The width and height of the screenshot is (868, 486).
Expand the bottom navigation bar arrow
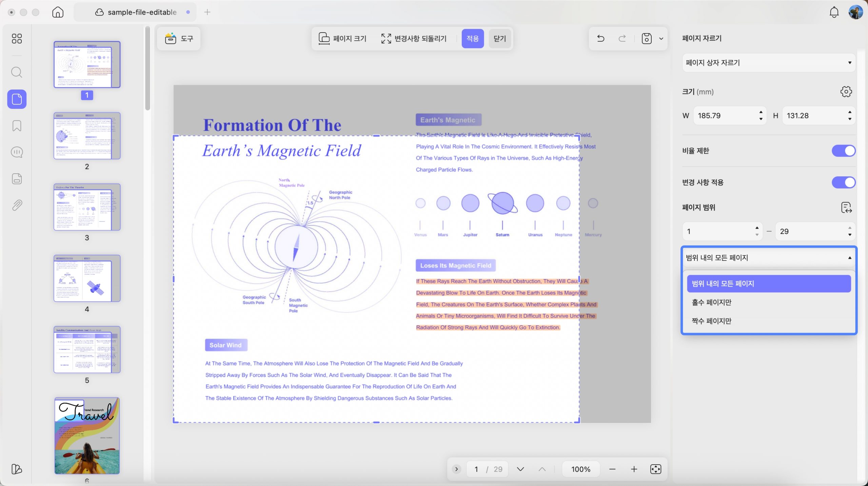tap(456, 469)
